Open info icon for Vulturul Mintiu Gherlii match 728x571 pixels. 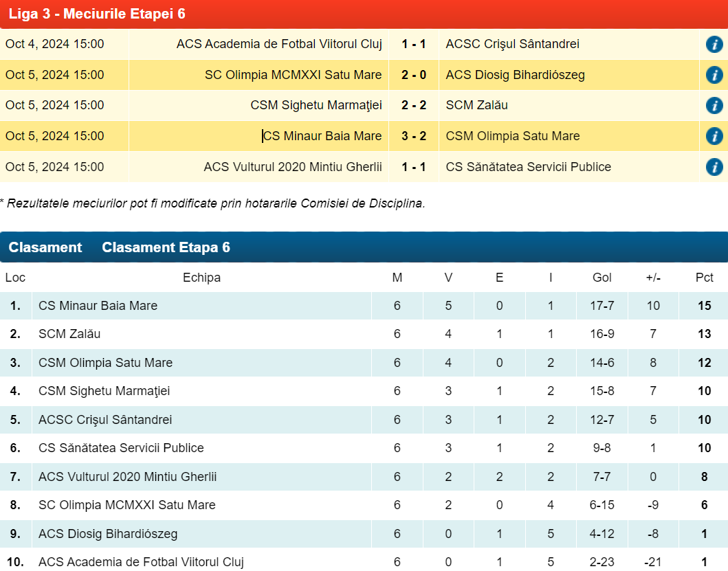coord(714,167)
